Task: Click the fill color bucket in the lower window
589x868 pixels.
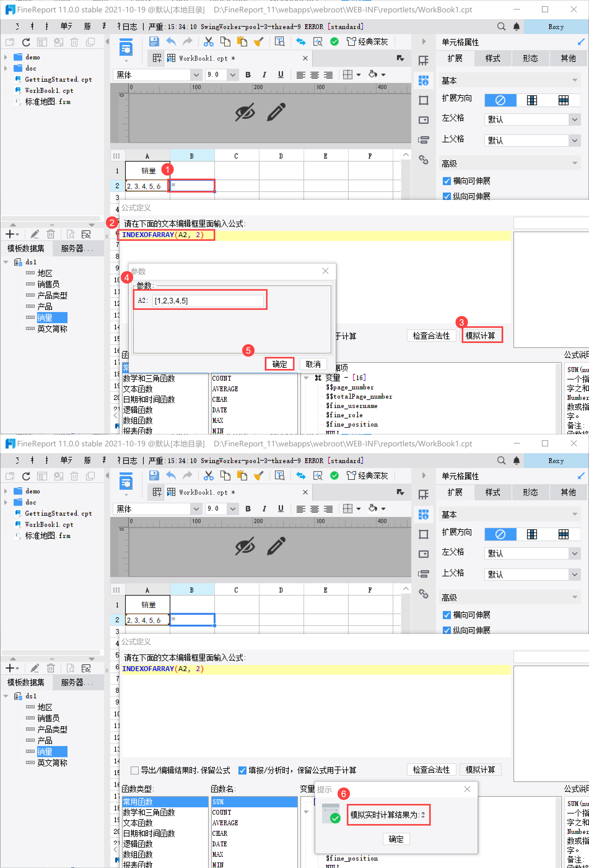Action: pyautogui.click(x=373, y=509)
